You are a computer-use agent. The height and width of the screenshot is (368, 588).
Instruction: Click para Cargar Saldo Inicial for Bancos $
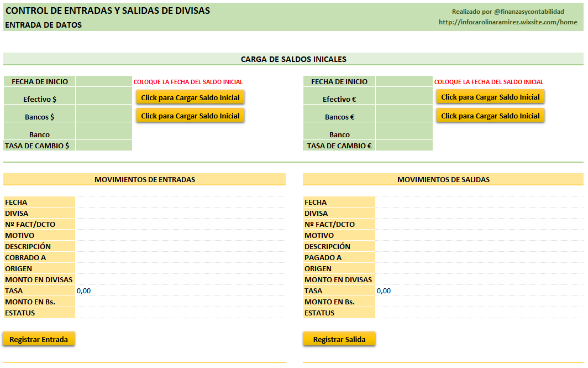click(190, 115)
